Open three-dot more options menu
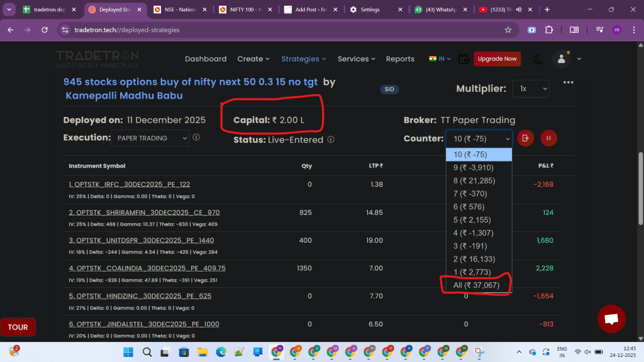 click(x=569, y=82)
